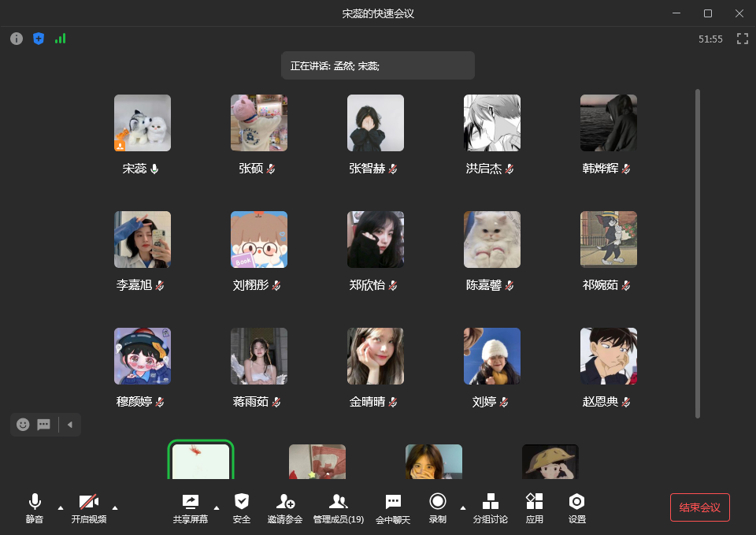Click muted mic icon beside 韩烨辉

tap(626, 169)
